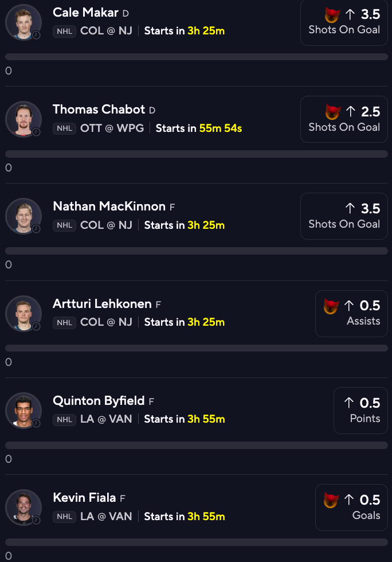The width and height of the screenshot is (392, 562).
Task: Click the demon icon on Artturi Lehkonen's pick
Action: coord(331,306)
